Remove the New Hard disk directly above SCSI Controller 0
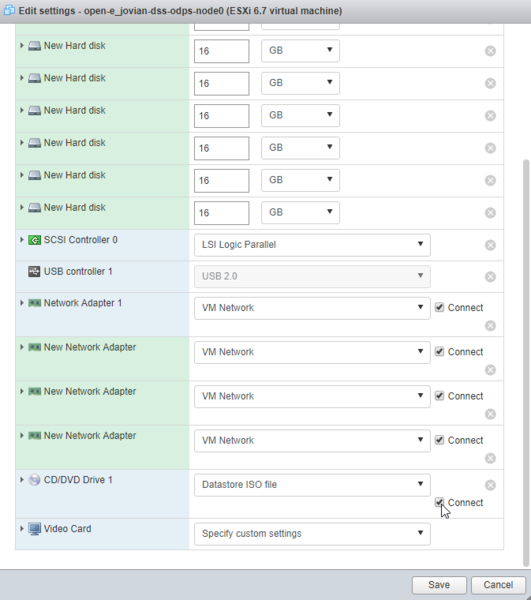Screen dimensions: 531x600 [490, 213]
